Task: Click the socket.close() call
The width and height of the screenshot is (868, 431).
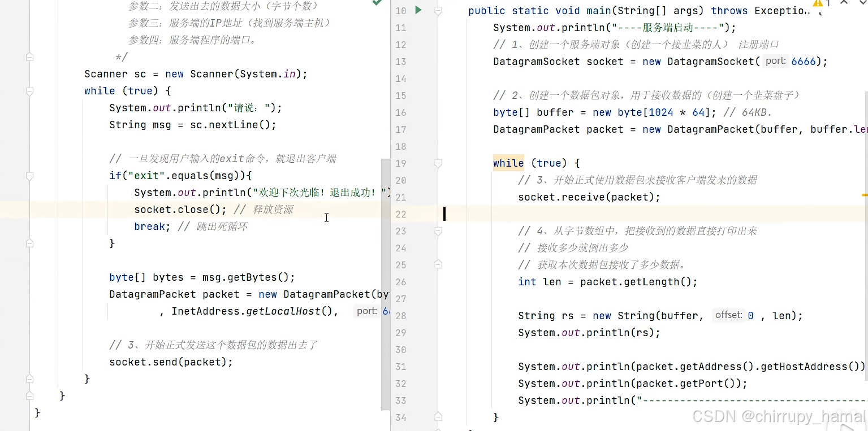Action: pos(180,210)
